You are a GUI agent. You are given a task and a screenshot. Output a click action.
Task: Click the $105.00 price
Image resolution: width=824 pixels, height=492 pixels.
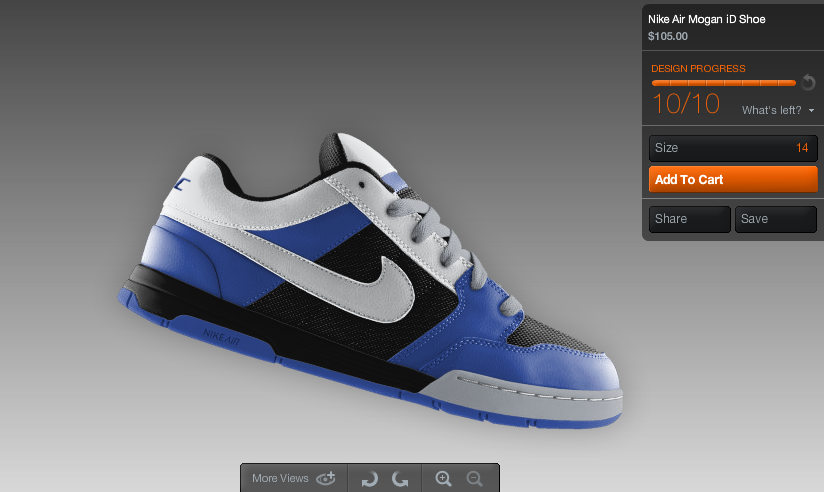[667, 36]
